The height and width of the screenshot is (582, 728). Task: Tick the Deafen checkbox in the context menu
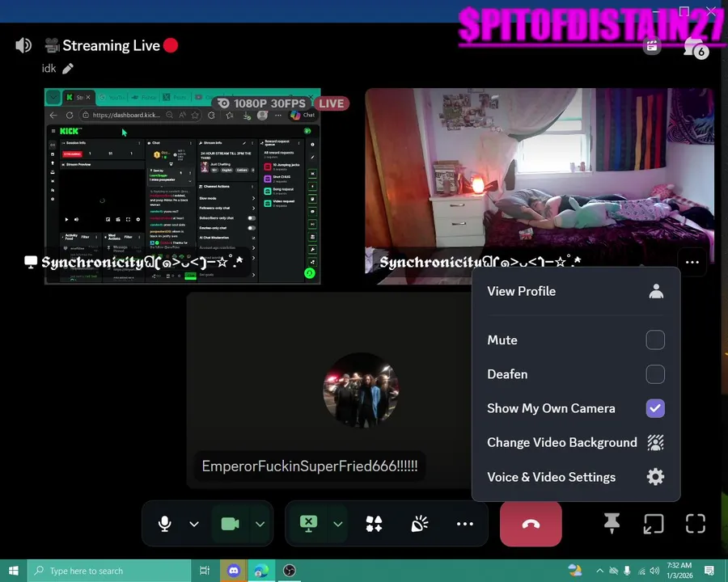click(x=654, y=374)
